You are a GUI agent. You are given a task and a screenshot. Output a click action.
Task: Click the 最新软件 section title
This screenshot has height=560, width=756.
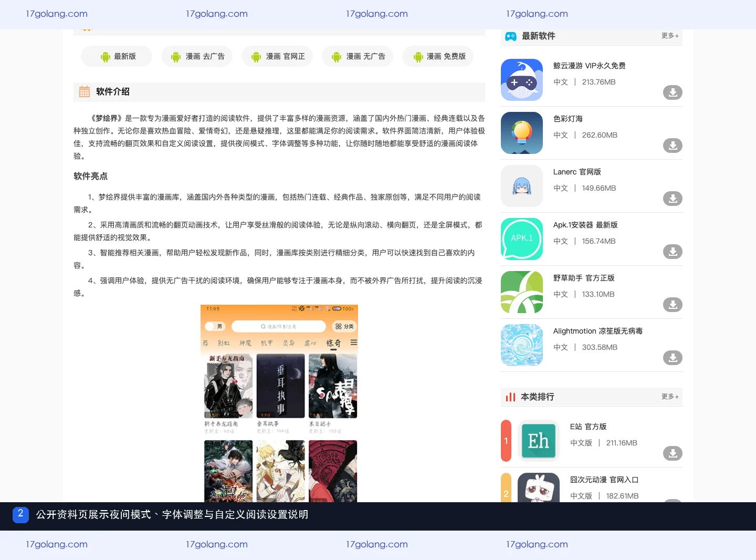tap(539, 36)
